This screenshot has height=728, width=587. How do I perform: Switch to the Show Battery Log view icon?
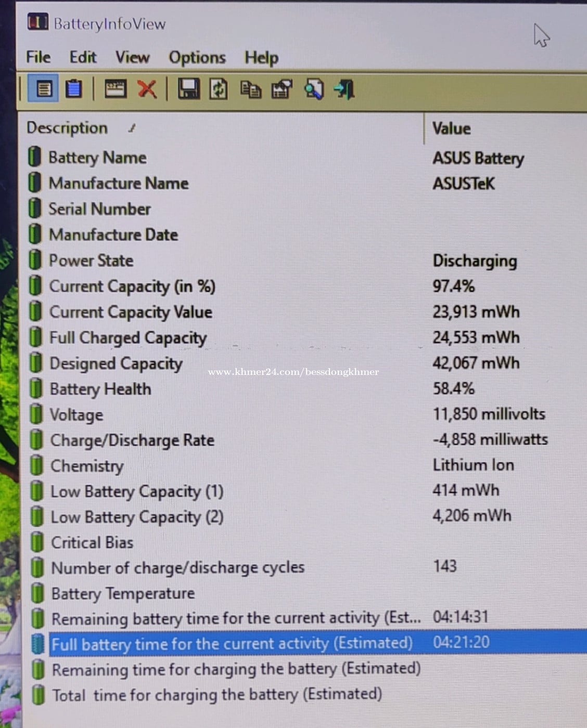pos(73,89)
